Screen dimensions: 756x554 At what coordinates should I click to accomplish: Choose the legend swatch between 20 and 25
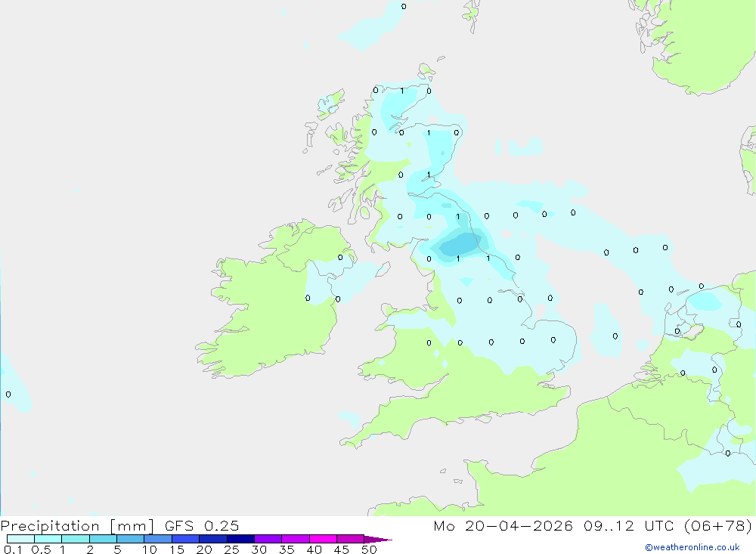click(x=212, y=539)
